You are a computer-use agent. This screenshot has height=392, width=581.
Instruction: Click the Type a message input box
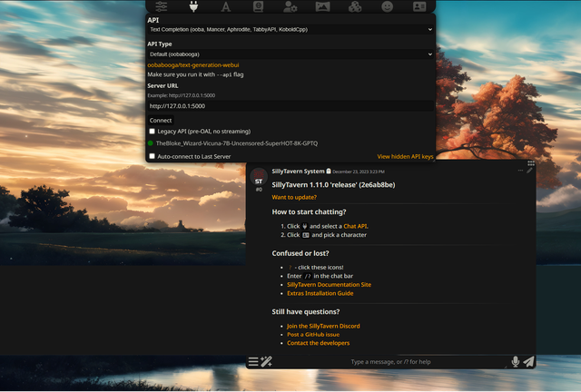(390, 362)
